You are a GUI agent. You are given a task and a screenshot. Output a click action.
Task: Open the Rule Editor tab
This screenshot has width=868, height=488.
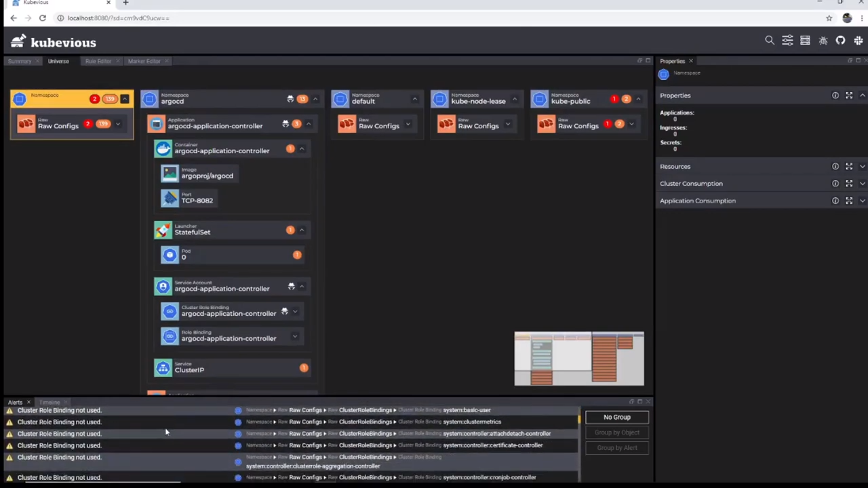[98, 61]
